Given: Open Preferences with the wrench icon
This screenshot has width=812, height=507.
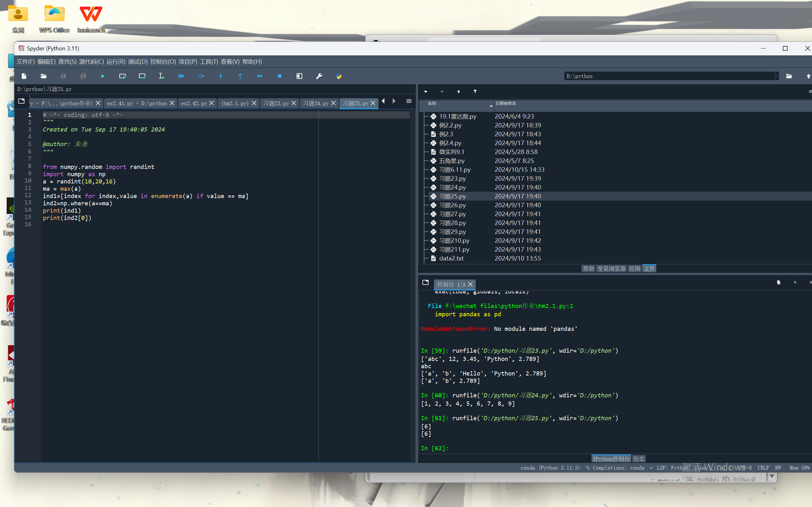Looking at the screenshot, I should click(319, 76).
